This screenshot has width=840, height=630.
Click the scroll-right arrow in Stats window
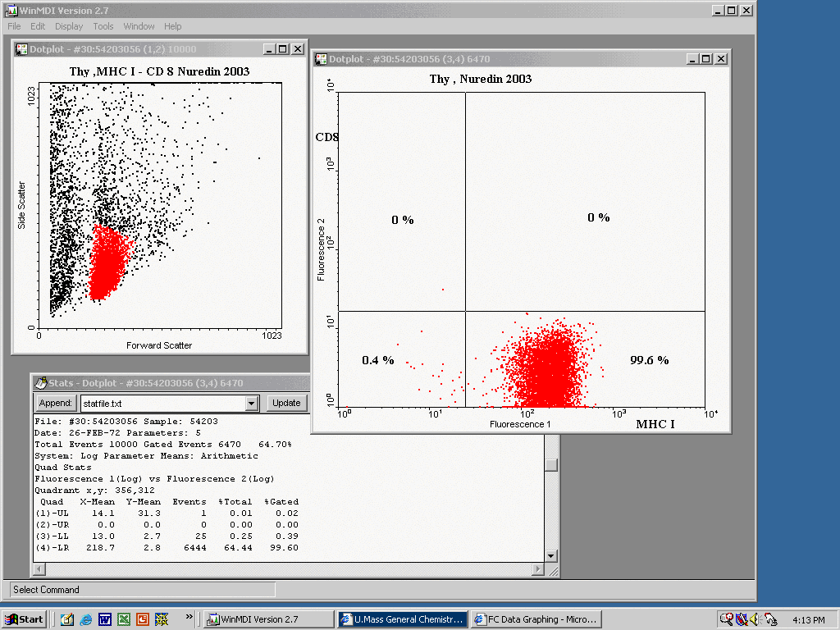point(538,569)
